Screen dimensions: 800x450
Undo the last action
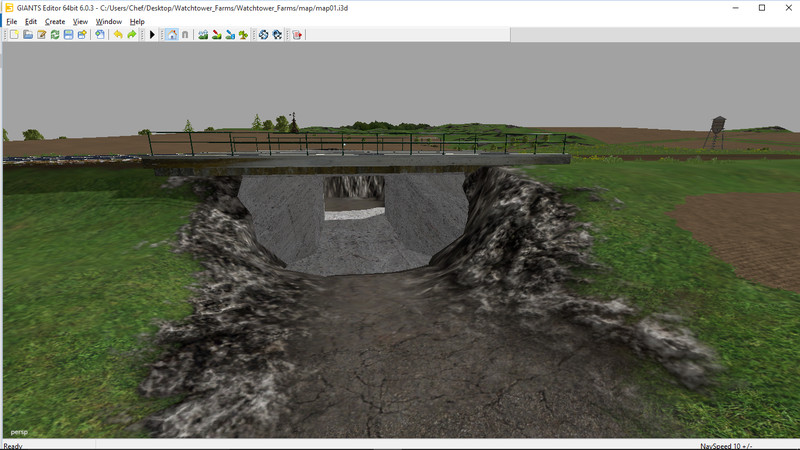118,35
